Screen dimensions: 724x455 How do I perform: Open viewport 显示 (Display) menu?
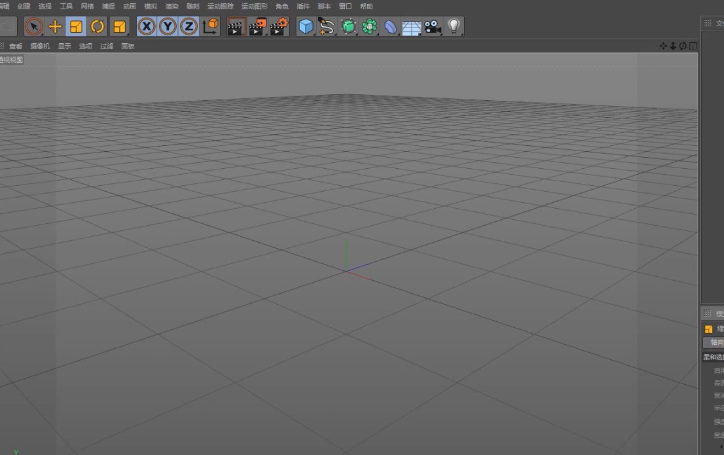coord(65,46)
